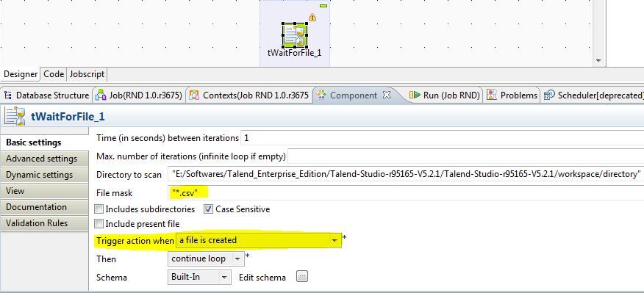Select the View section in sidebar
This screenshot has width=644, height=293.
[x=44, y=191]
